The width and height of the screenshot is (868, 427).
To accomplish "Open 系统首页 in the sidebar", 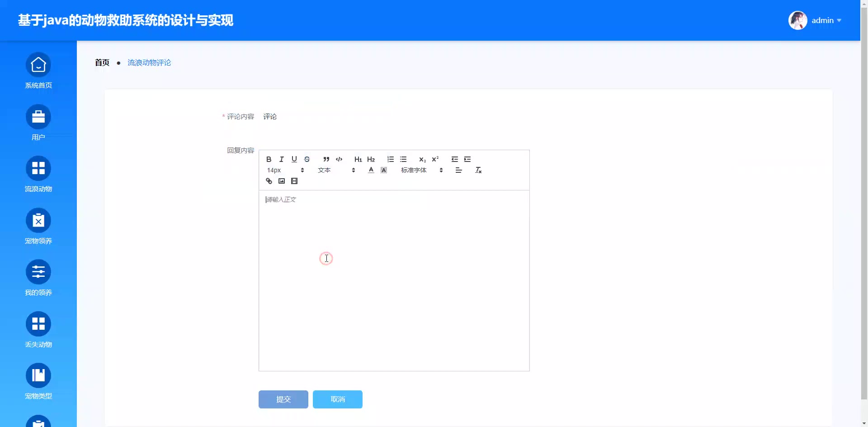I will [x=38, y=71].
